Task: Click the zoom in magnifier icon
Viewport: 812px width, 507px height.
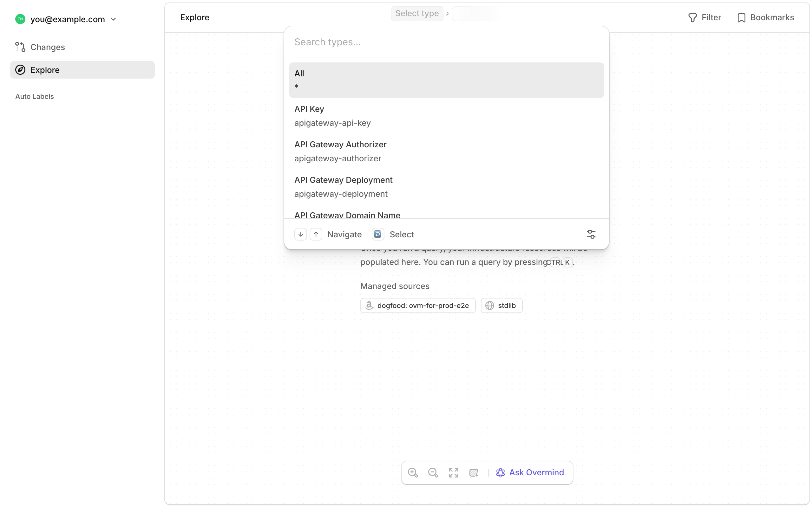Action: click(413, 472)
